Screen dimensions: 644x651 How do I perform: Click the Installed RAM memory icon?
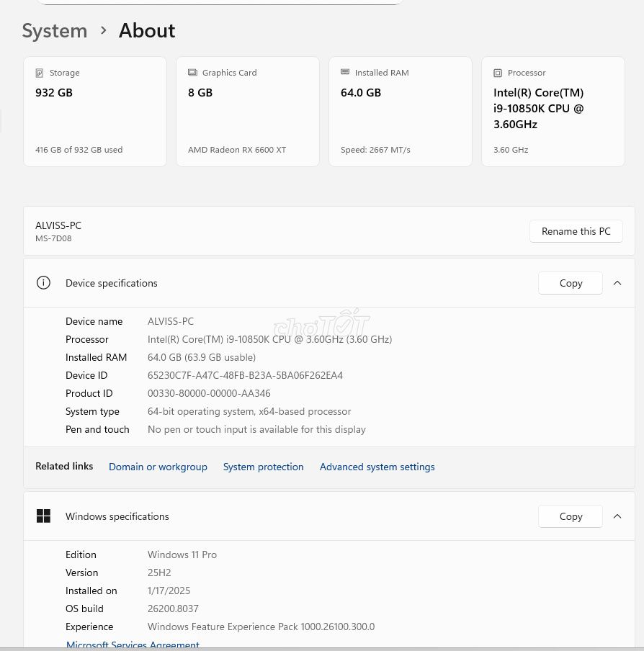pos(345,73)
